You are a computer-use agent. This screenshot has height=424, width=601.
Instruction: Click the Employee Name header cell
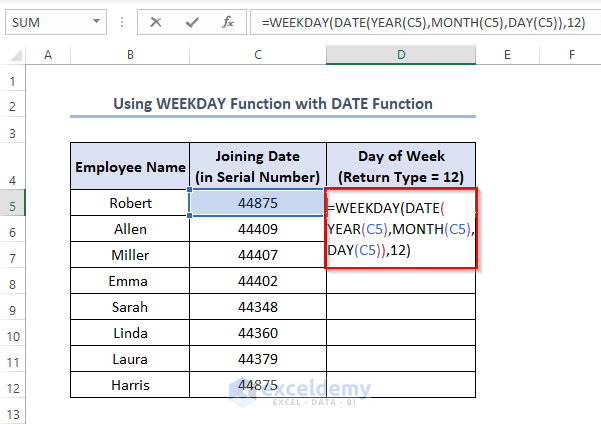[129, 167]
